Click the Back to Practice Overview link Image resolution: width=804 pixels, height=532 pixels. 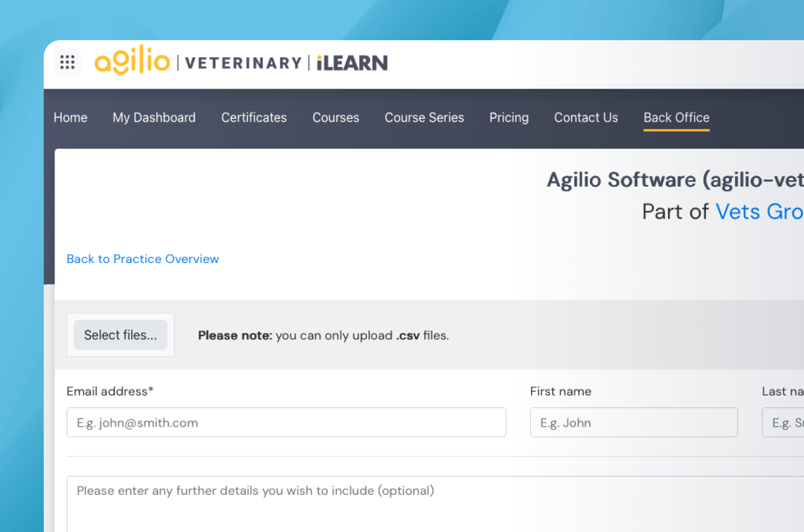click(x=142, y=259)
